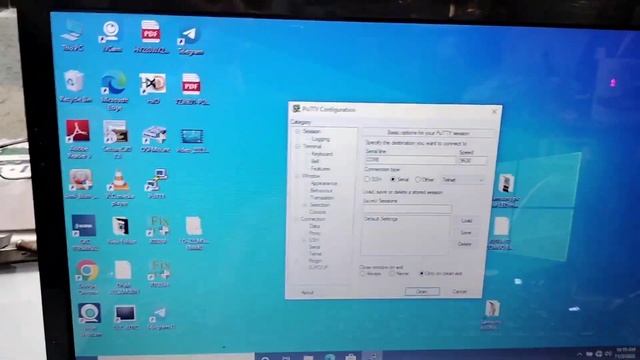
Task: Open the Recycle Bin icon
Action: [75, 87]
